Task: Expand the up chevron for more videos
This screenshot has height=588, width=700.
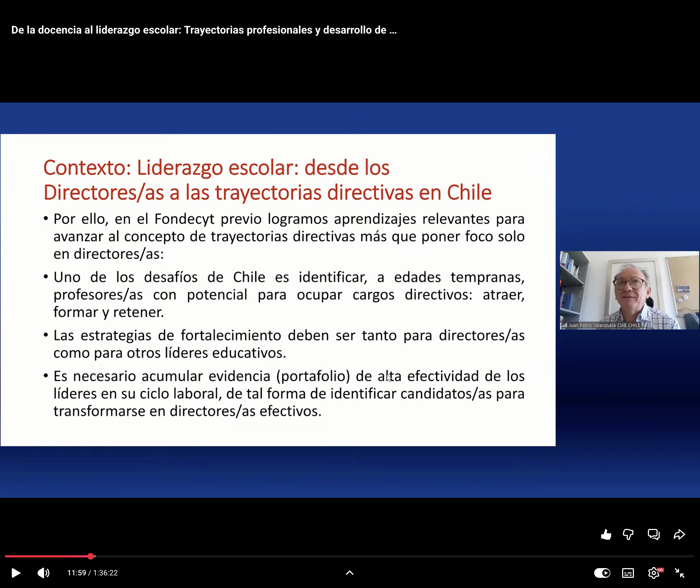Action: pos(349,573)
